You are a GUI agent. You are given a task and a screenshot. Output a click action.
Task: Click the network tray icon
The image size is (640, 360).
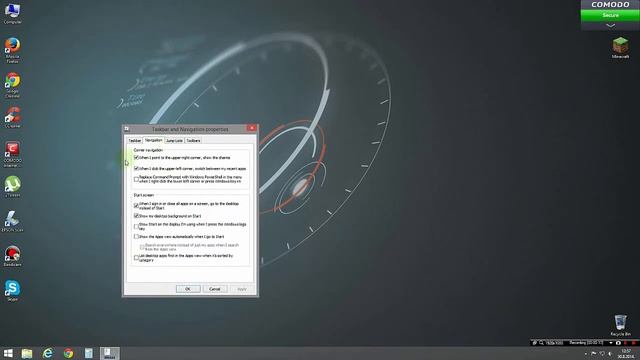(602, 354)
